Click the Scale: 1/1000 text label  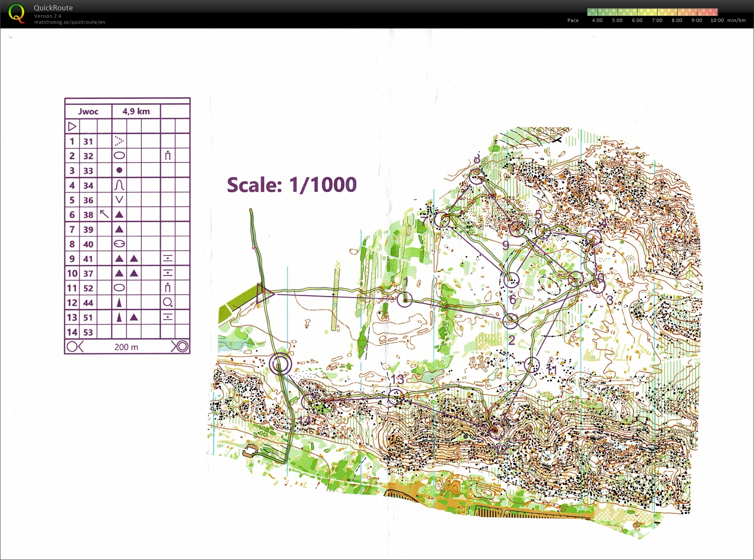[292, 185]
